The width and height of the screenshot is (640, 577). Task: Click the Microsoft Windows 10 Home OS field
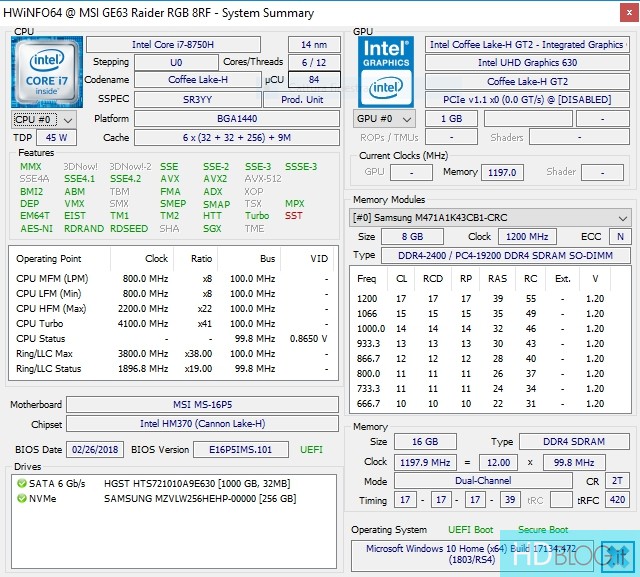(x=472, y=554)
